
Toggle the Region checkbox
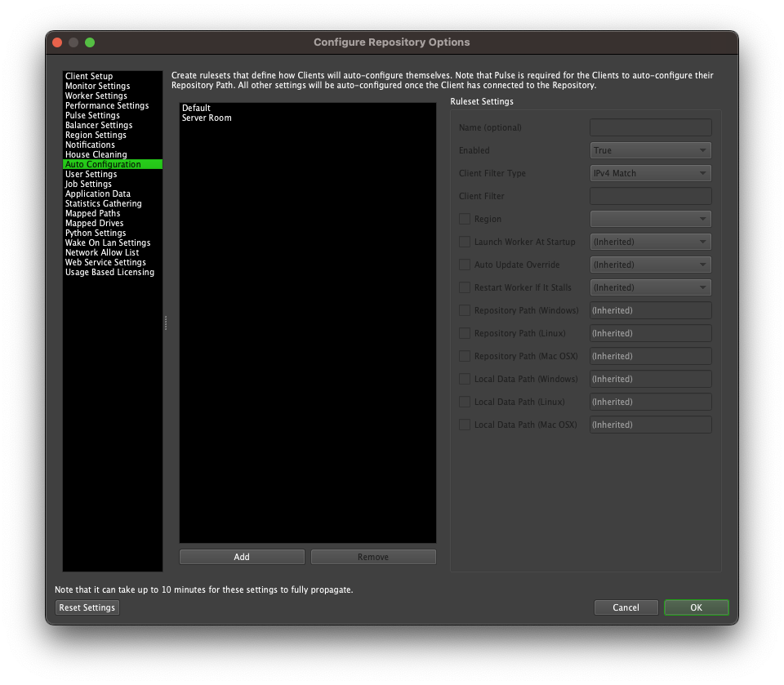(x=465, y=219)
